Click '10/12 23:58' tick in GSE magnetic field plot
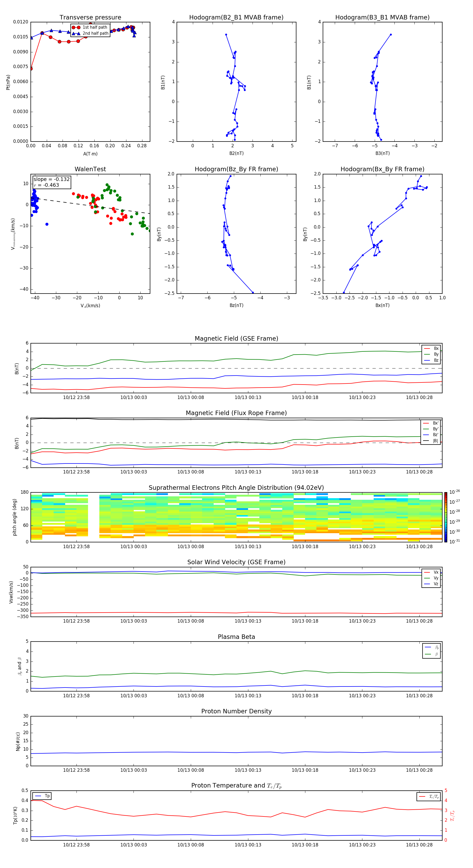The height and width of the screenshot is (868, 473). tap(76, 398)
